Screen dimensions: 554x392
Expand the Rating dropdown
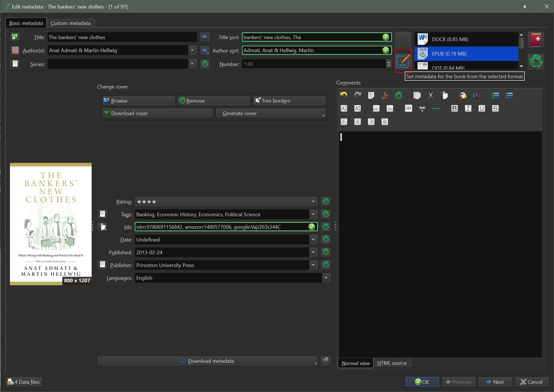pos(313,202)
